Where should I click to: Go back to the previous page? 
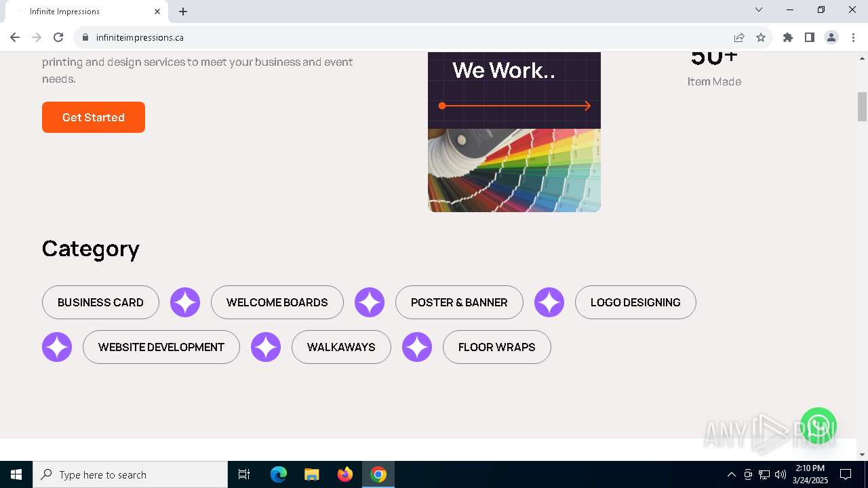click(x=15, y=37)
